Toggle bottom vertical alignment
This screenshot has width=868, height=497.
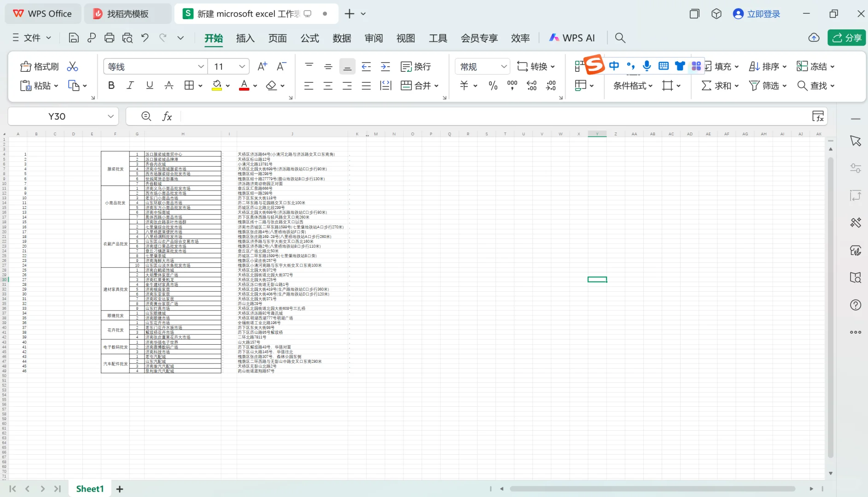347,67
